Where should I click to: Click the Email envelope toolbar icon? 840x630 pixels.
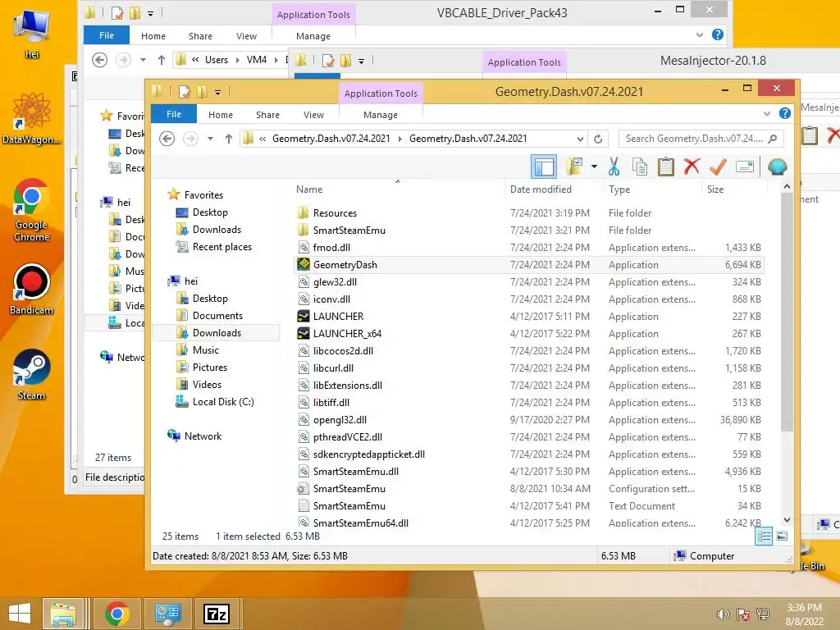[745, 167]
